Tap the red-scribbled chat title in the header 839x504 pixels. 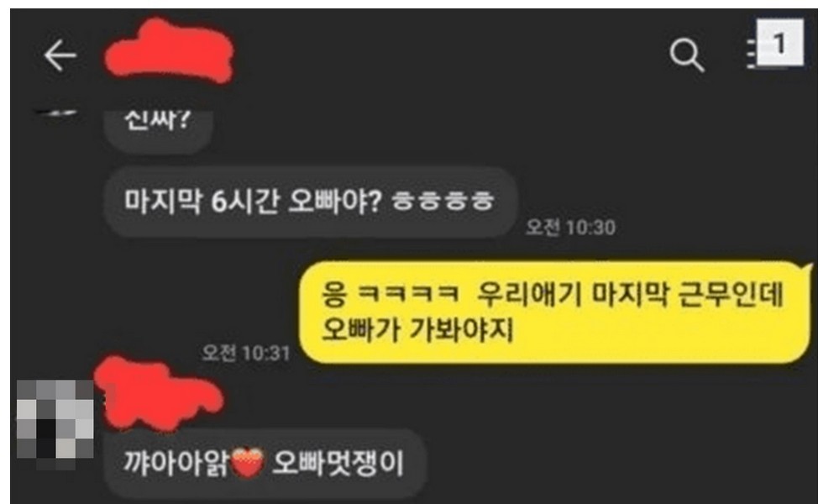coord(169,52)
